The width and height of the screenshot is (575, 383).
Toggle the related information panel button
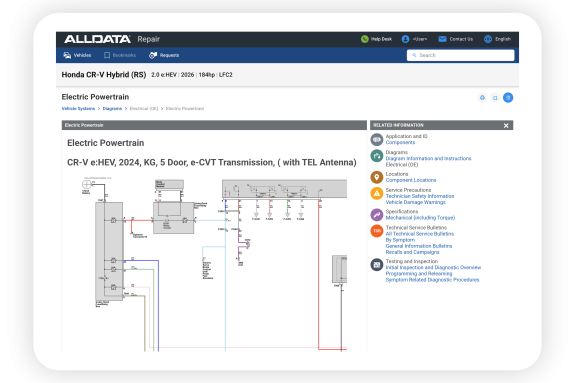coord(508,98)
